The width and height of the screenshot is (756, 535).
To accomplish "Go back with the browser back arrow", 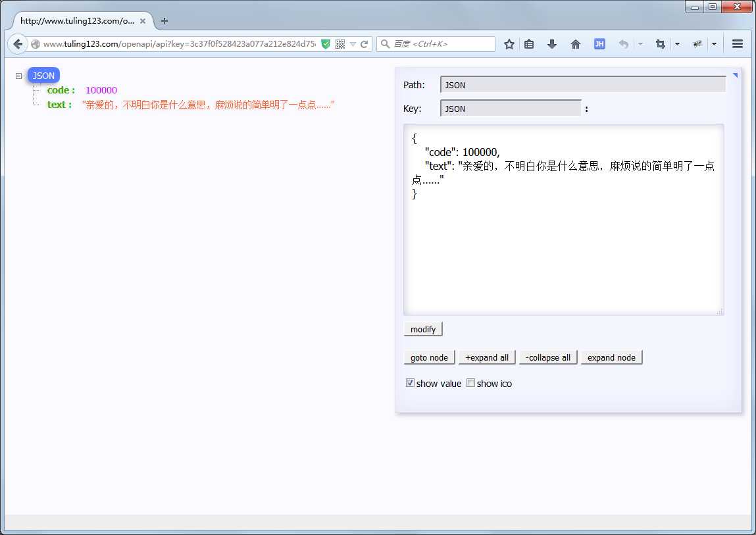I will (x=17, y=44).
